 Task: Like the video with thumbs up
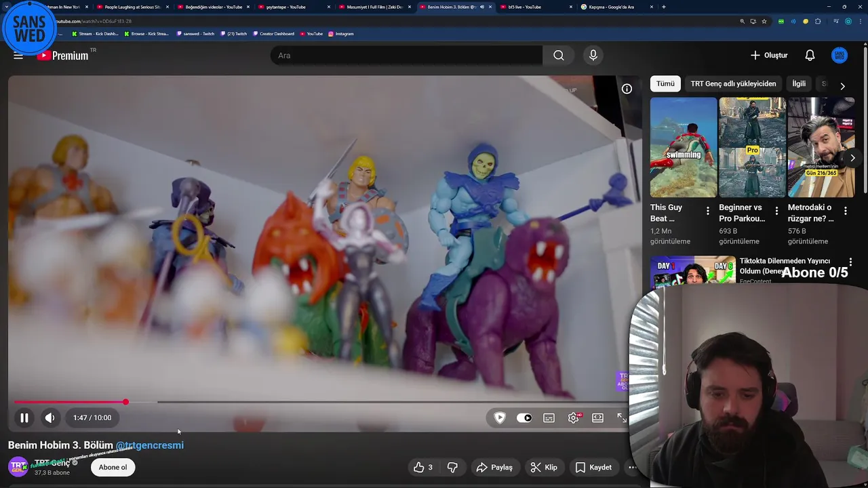coord(424,467)
